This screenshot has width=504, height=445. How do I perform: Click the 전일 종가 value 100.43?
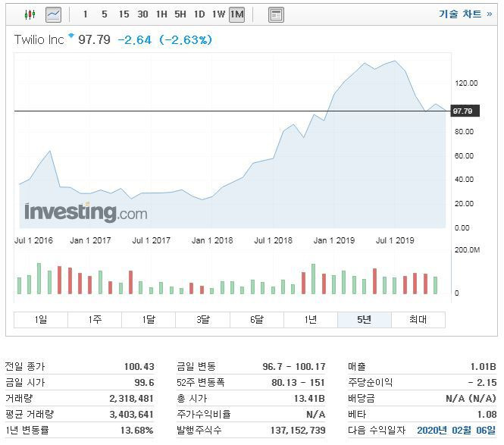[139, 367]
